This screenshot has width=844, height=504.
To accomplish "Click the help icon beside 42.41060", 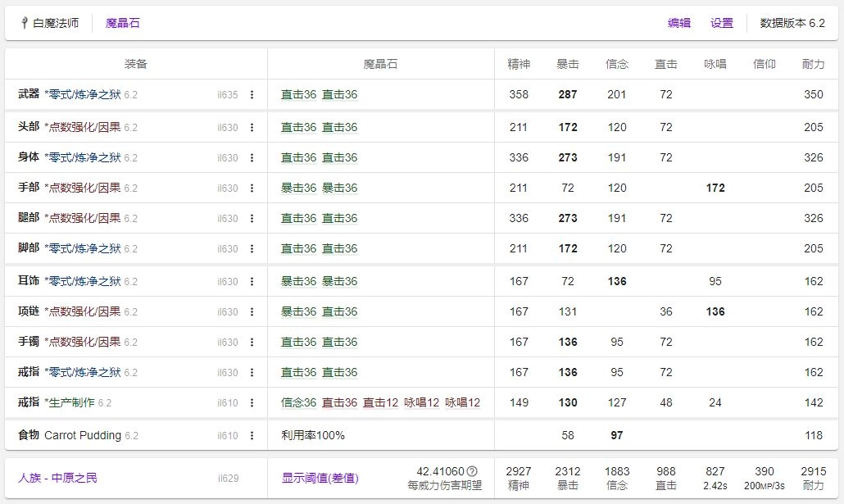I will [x=472, y=471].
